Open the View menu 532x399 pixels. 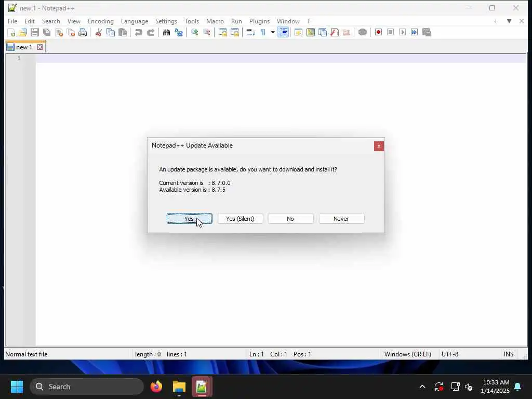click(x=74, y=21)
